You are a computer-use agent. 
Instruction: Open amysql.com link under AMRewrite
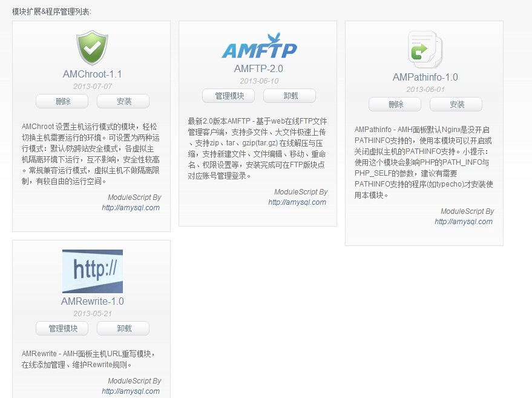(131, 391)
